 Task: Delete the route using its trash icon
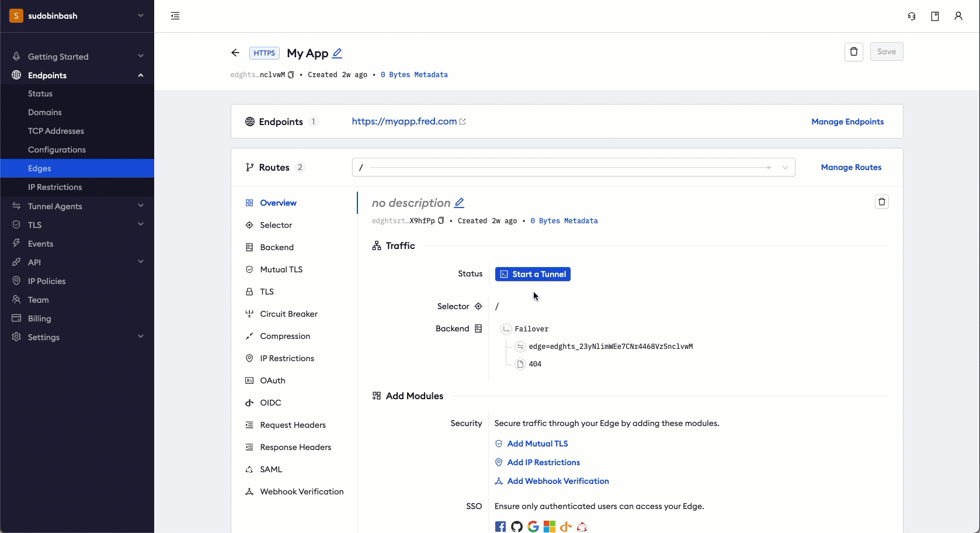coord(881,202)
